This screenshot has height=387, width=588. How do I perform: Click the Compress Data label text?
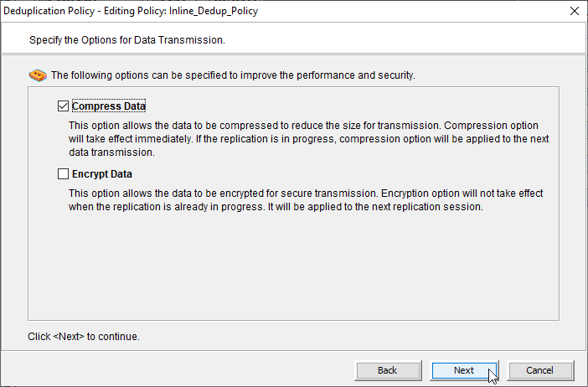[x=109, y=106]
